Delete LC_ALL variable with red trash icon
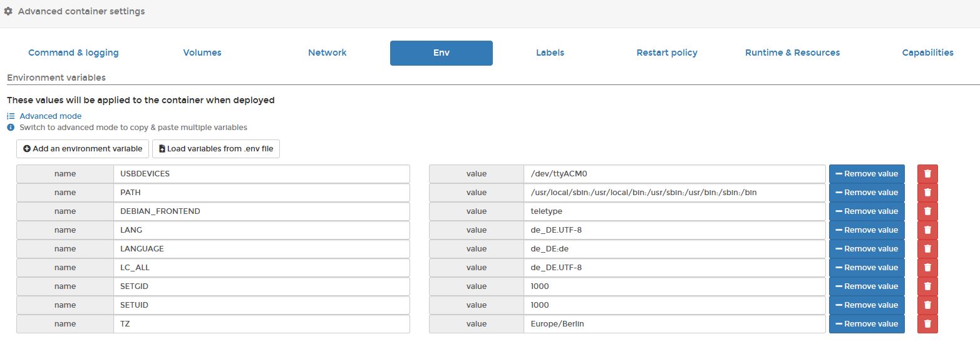980x349 pixels. pos(927,268)
